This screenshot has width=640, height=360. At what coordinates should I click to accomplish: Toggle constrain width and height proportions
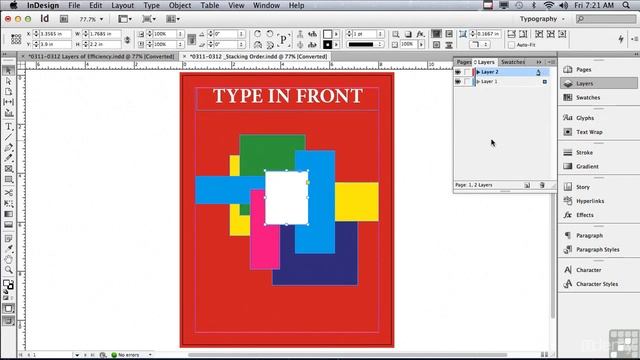click(x=127, y=39)
